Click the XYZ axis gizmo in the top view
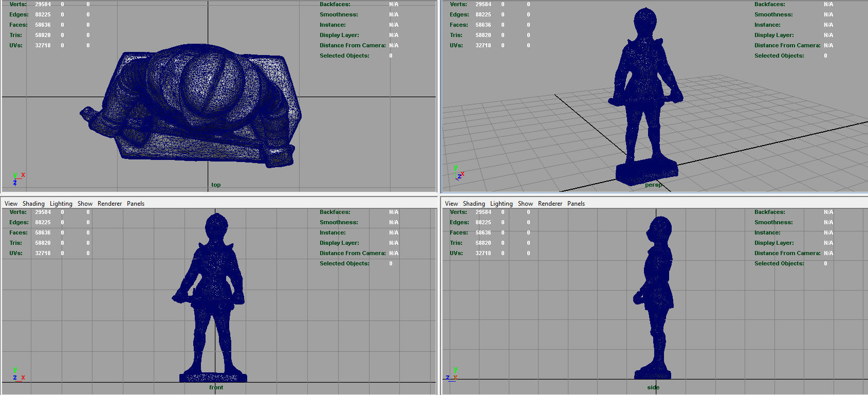The image size is (868, 395). coord(19,179)
